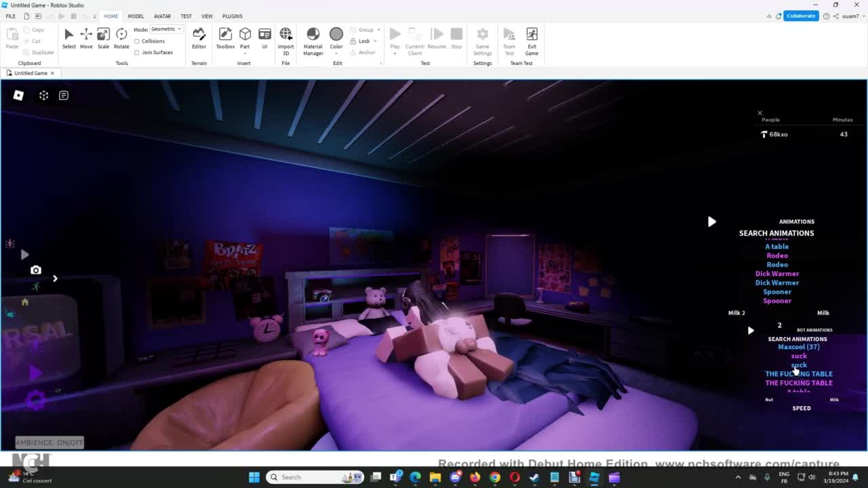Click the Collaborate button
Viewport: 868px width, 488px height.
801,16
